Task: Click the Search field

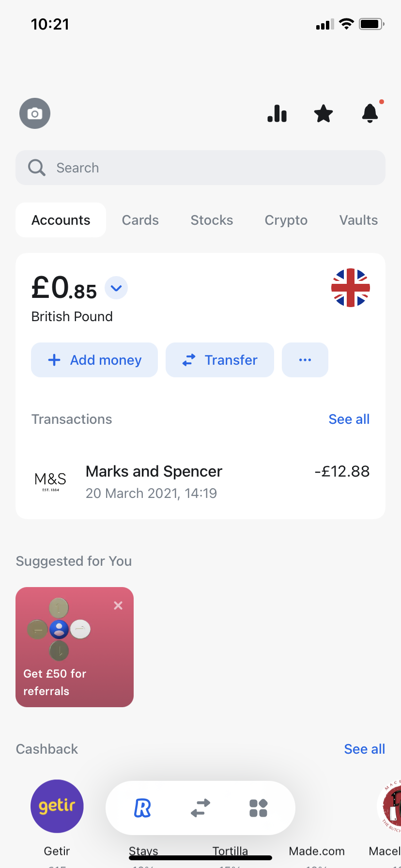Action: tap(200, 168)
